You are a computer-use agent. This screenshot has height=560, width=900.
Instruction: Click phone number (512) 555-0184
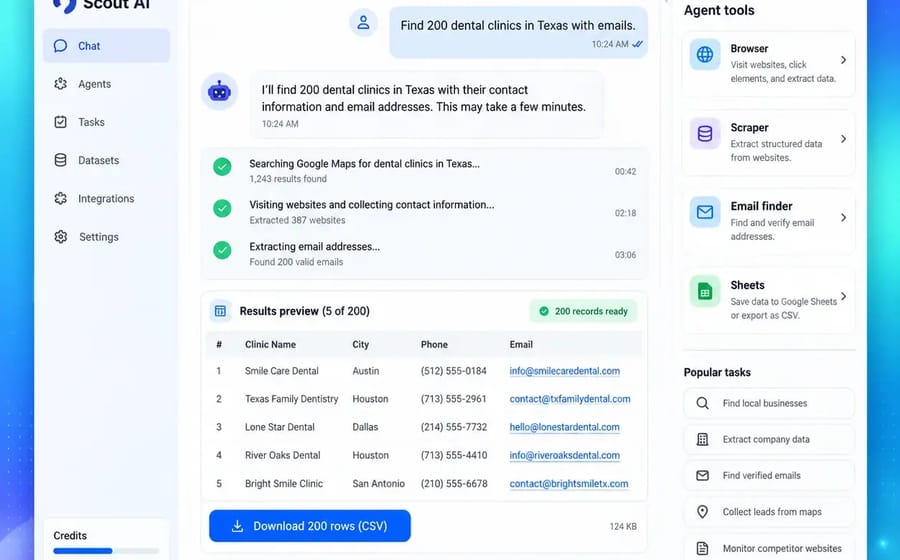pos(453,371)
